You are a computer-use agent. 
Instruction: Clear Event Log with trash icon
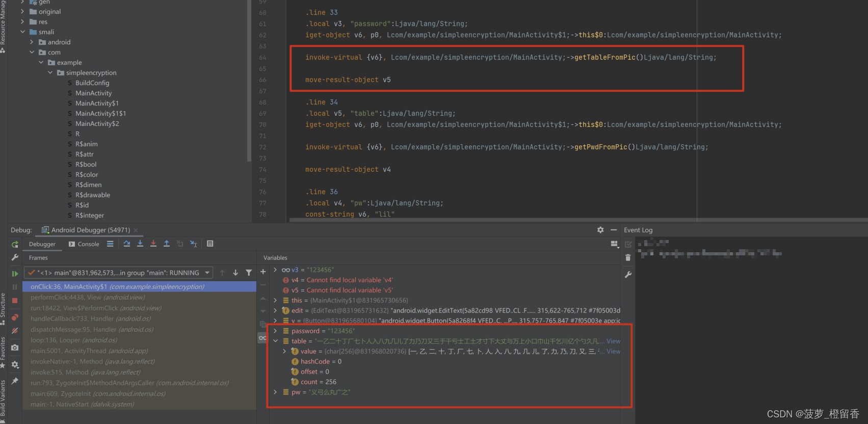click(x=628, y=258)
